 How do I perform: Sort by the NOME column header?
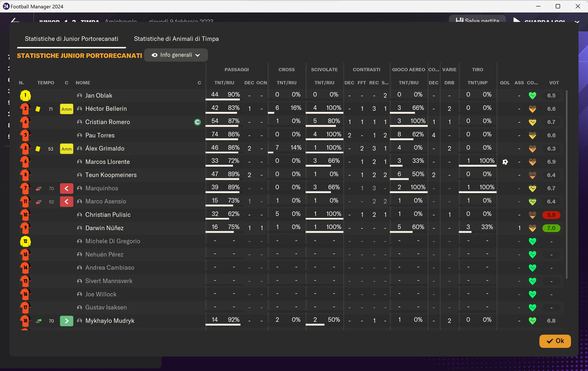[x=83, y=83]
